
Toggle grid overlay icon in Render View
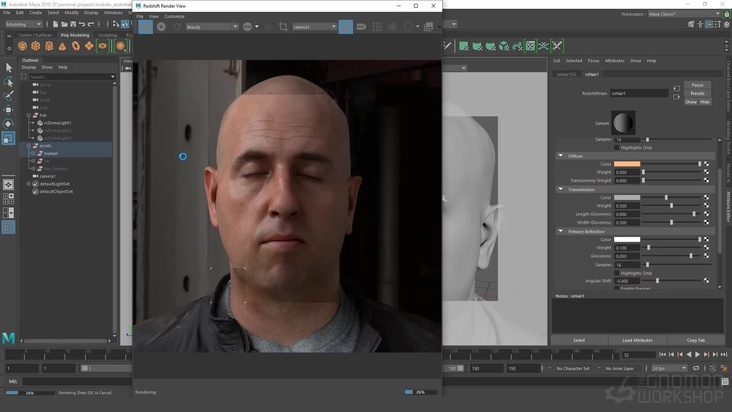[x=377, y=27]
